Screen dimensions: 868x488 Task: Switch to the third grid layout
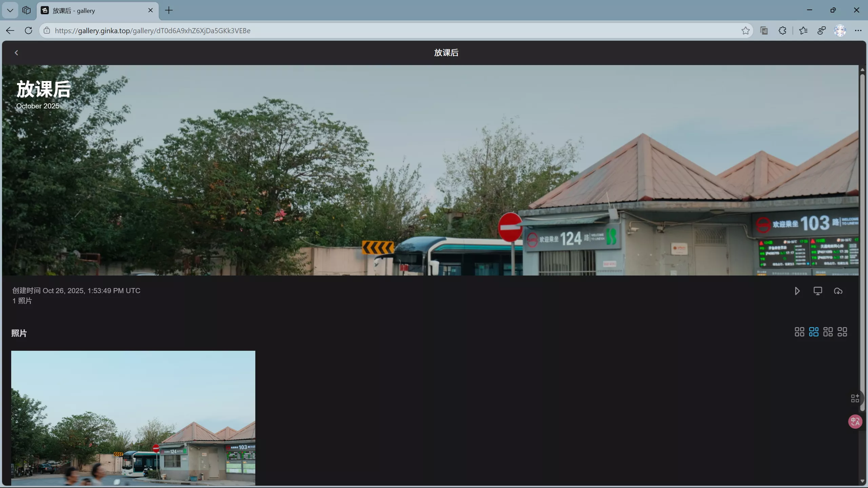coord(828,332)
